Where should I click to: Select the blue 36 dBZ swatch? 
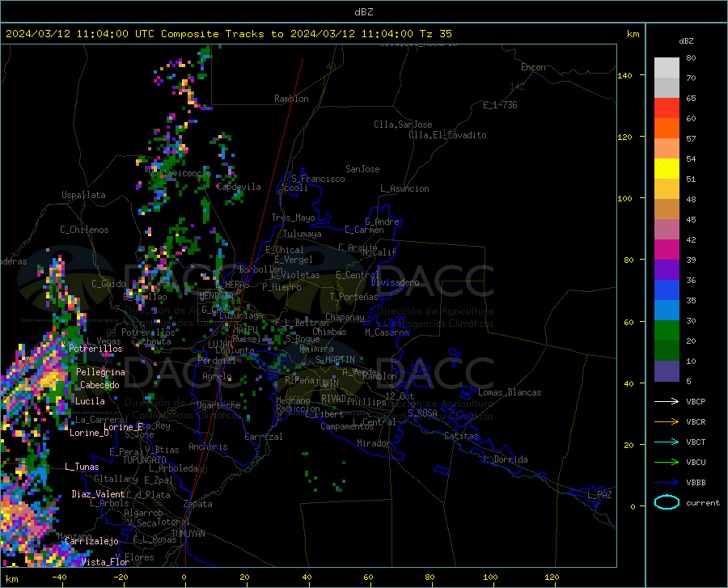click(667, 290)
